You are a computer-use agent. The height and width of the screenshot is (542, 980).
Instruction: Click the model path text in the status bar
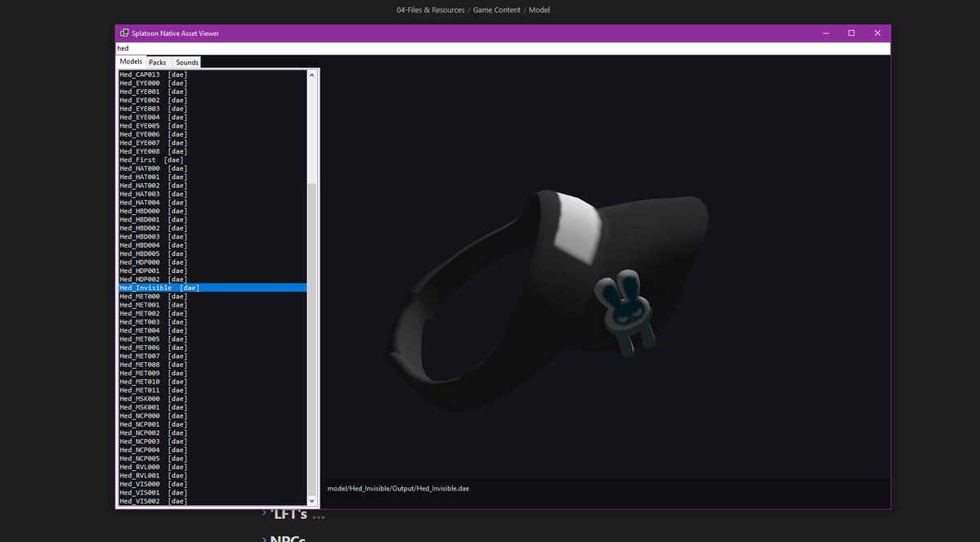pyautogui.click(x=398, y=489)
